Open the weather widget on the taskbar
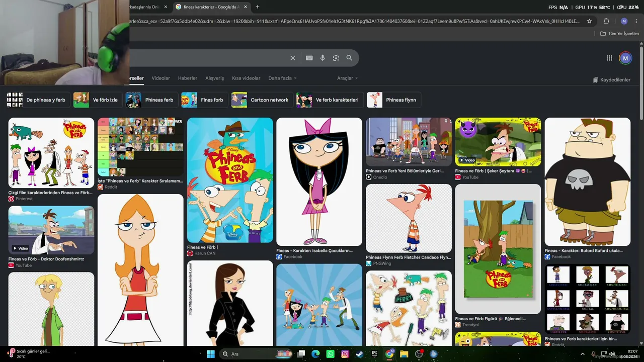The image size is (644, 362). pyautogui.click(x=28, y=354)
